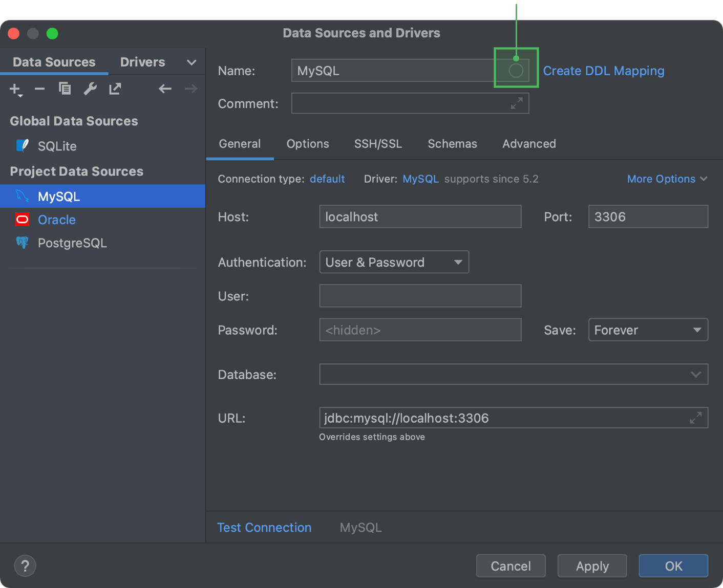Change the password Save duration from Forever
Image resolution: width=723 pixels, height=588 pixels.
click(648, 330)
